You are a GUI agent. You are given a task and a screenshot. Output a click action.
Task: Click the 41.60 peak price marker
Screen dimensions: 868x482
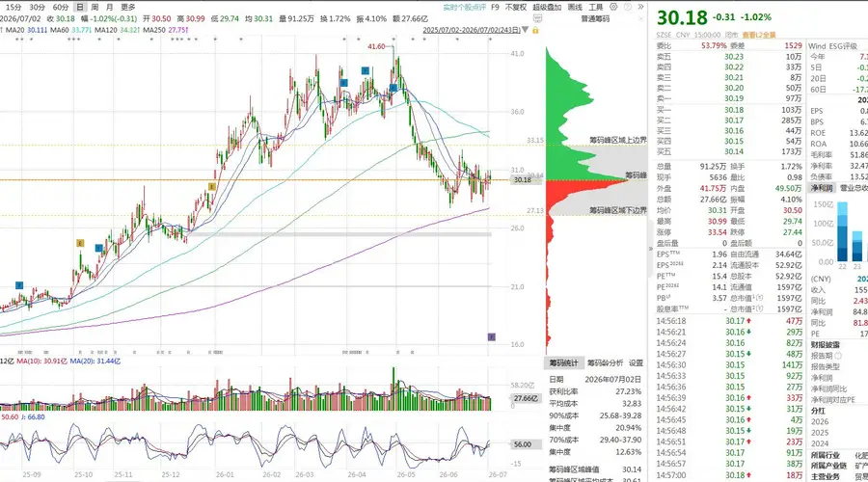coord(376,46)
